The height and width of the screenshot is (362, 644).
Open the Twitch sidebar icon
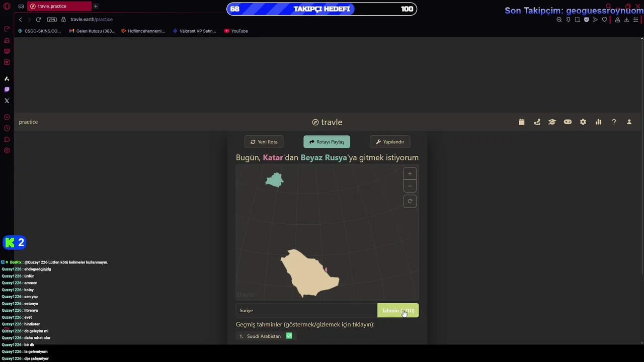[7, 89]
